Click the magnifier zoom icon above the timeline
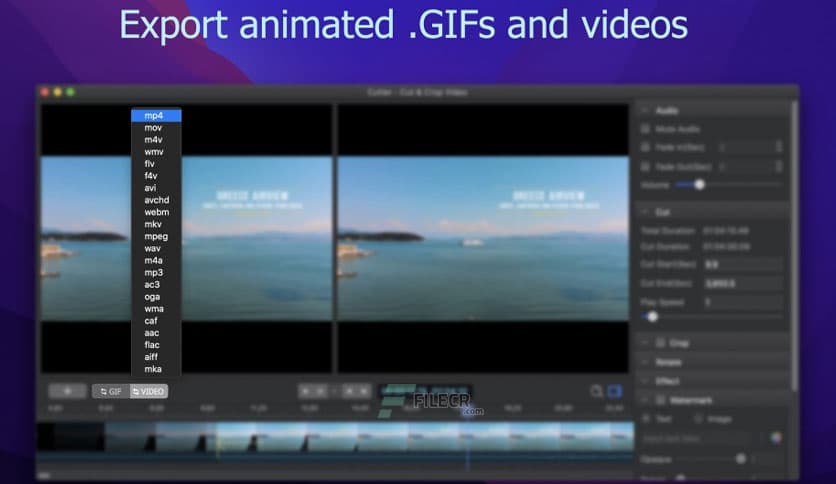The height and width of the screenshot is (484, 836). [x=596, y=392]
